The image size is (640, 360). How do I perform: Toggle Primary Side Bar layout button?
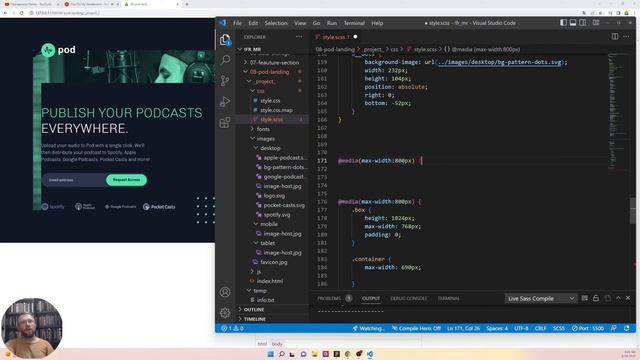[x=563, y=23]
